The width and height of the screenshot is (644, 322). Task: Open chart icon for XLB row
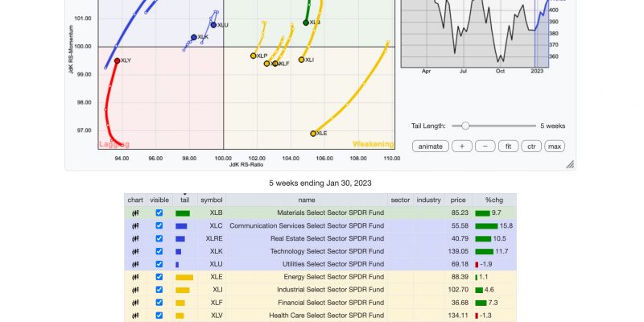click(x=135, y=213)
